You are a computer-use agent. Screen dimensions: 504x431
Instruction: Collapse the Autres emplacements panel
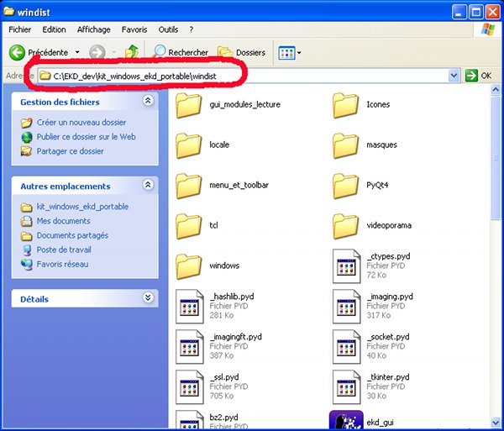148,185
